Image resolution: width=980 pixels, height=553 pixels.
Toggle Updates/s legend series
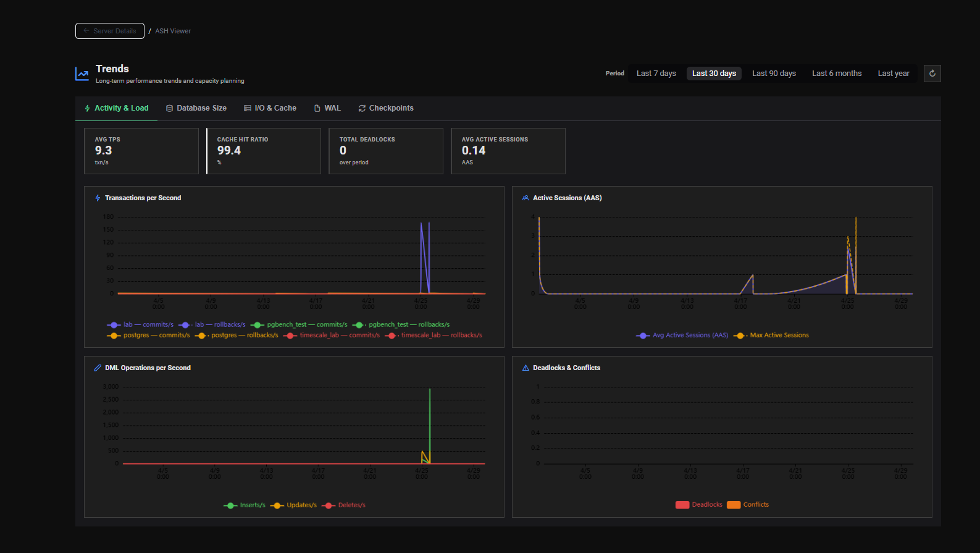tap(293, 505)
